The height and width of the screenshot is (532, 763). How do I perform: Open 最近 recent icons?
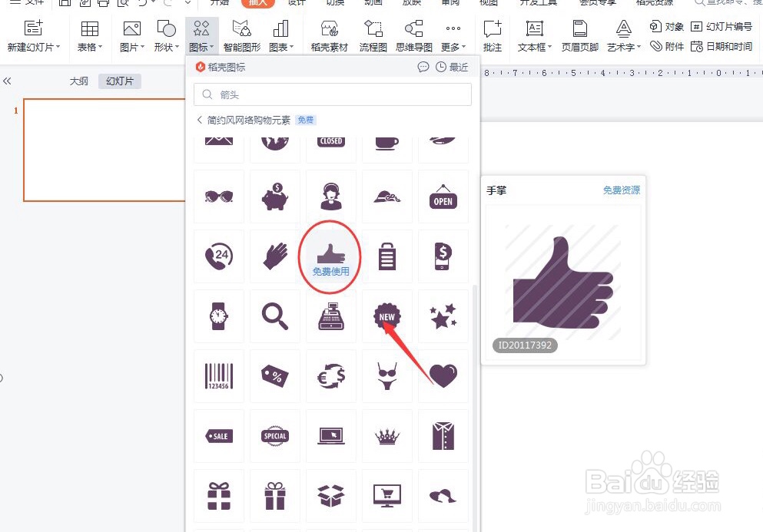[452, 67]
